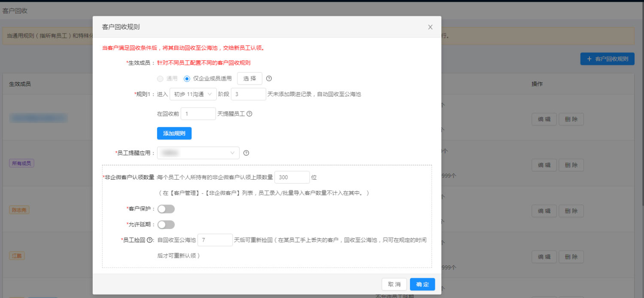Screen dimensions: 644x298
Task: Click the 选择 member button
Action: (x=249, y=78)
